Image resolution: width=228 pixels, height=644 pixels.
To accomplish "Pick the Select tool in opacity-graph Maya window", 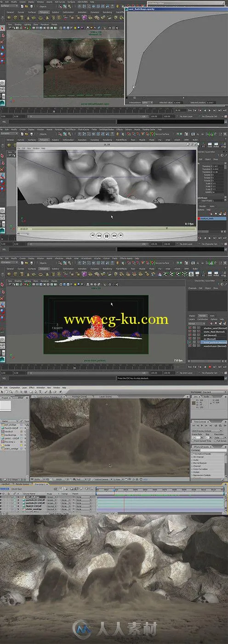I will tap(2, 28).
